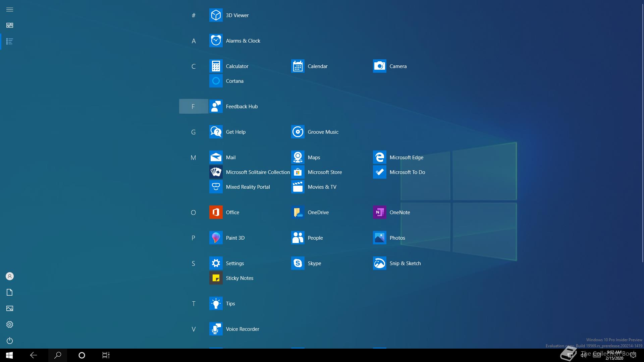The image size is (644, 362).
Task: Launch the Camera app icon
Action: pyautogui.click(x=379, y=66)
